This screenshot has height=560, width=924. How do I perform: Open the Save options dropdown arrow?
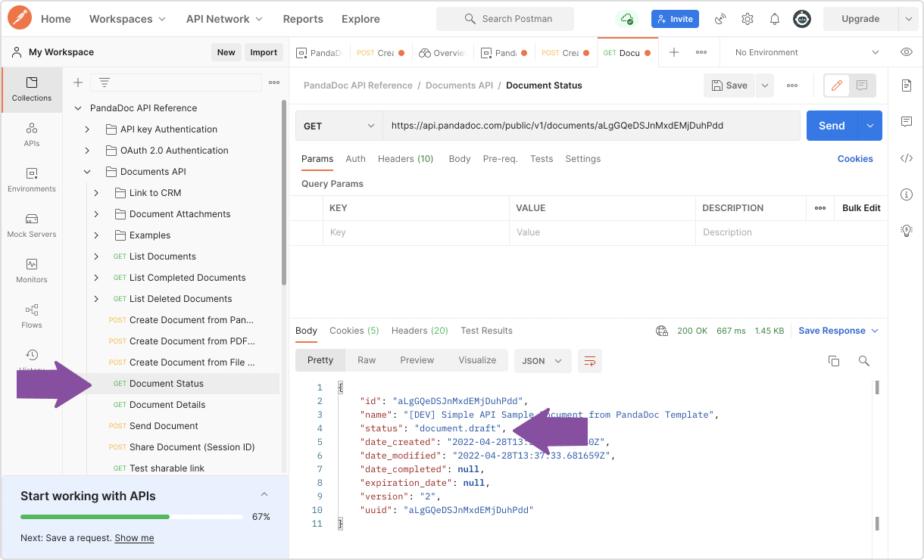pos(764,86)
